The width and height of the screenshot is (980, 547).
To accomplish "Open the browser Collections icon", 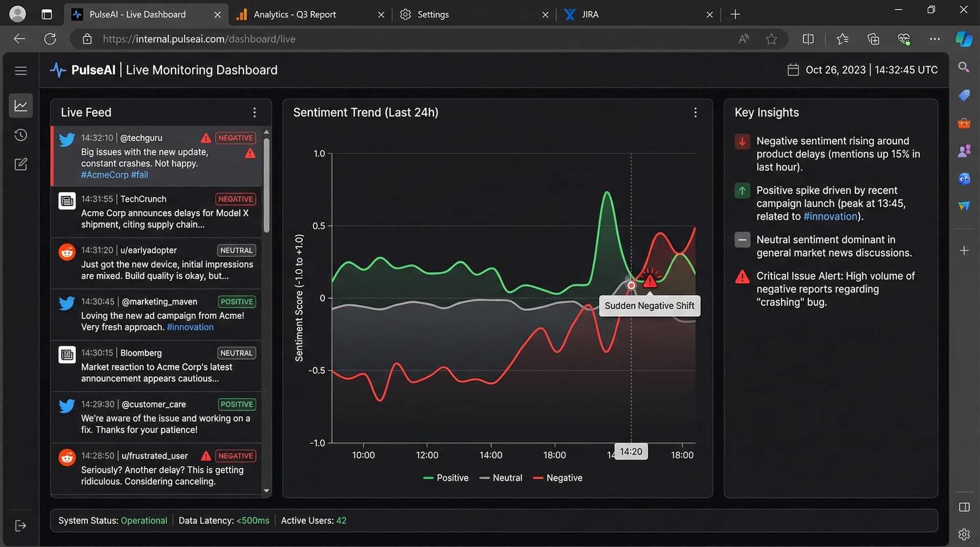I will [873, 39].
